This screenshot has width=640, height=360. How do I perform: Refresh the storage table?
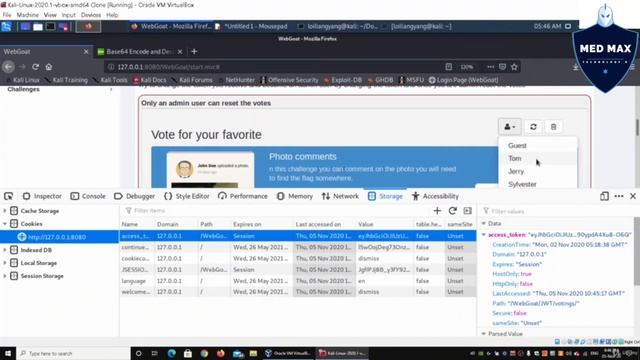[x=452, y=211]
